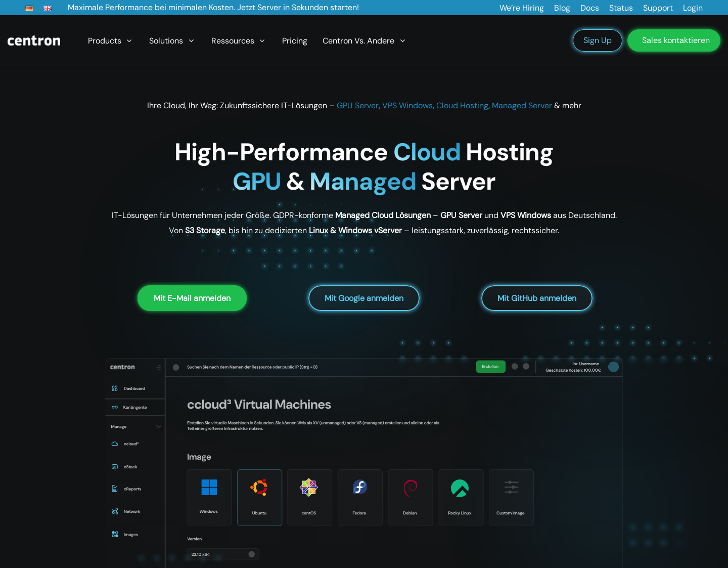Image resolution: width=728 pixels, height=568 pixels.
Task: Click the search circle icon in dashboard bar
Action: [176, 367]
